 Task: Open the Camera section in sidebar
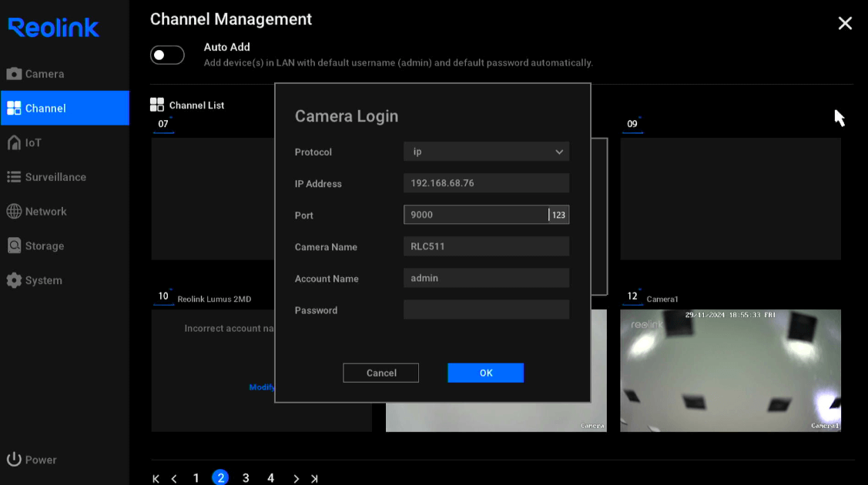(65, 74)
